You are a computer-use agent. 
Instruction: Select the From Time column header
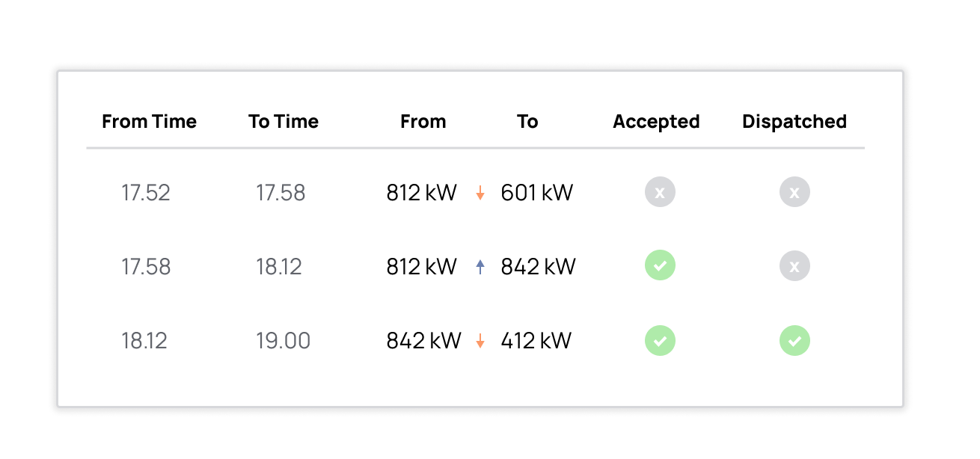(150, 122)
